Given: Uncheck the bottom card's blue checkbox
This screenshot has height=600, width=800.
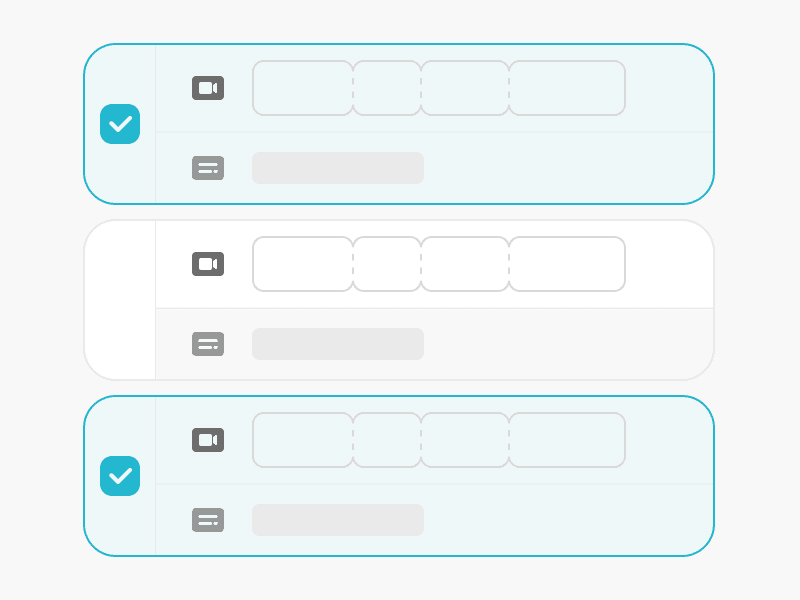Looking at the screenshot, I should click(120, 476).
